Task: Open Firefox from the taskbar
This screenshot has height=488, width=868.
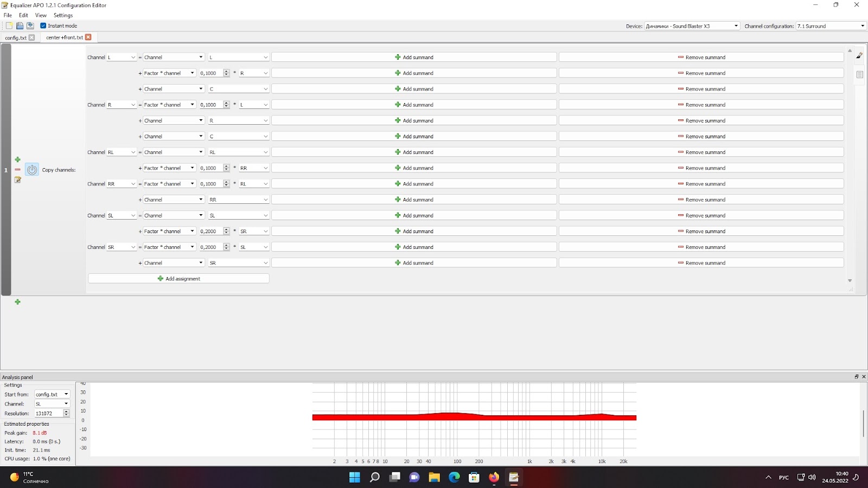Action: (x=494, y=477)
